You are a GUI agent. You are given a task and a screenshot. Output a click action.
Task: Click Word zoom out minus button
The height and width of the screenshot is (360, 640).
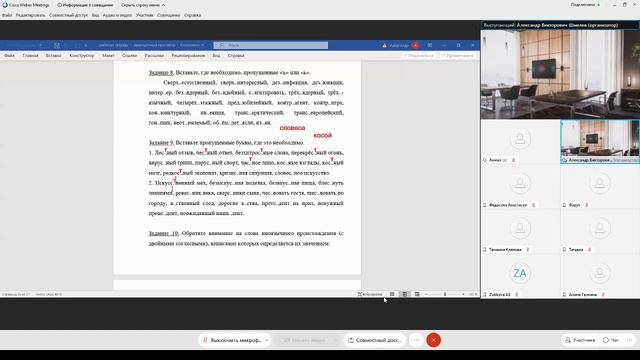tap(427, 294)
